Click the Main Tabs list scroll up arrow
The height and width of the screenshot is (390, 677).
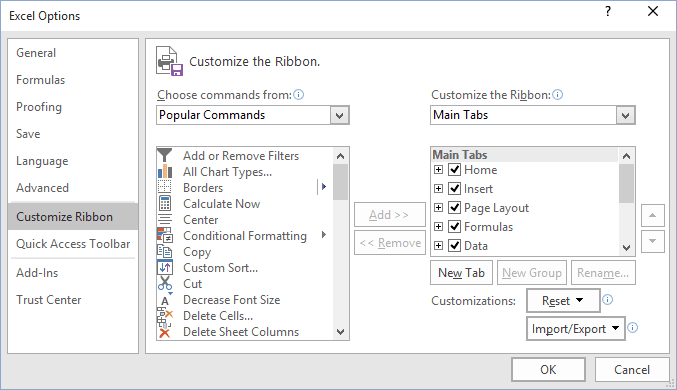coord(626,155)
